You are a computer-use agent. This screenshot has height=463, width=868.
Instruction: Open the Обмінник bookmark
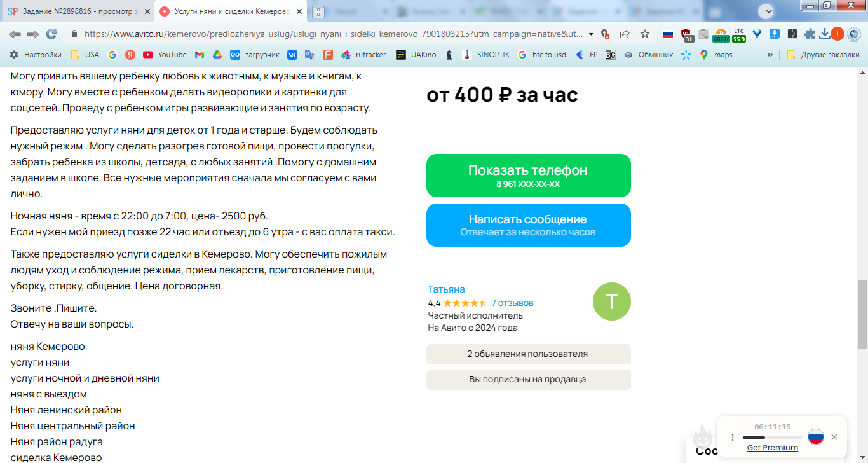[648, 55]
